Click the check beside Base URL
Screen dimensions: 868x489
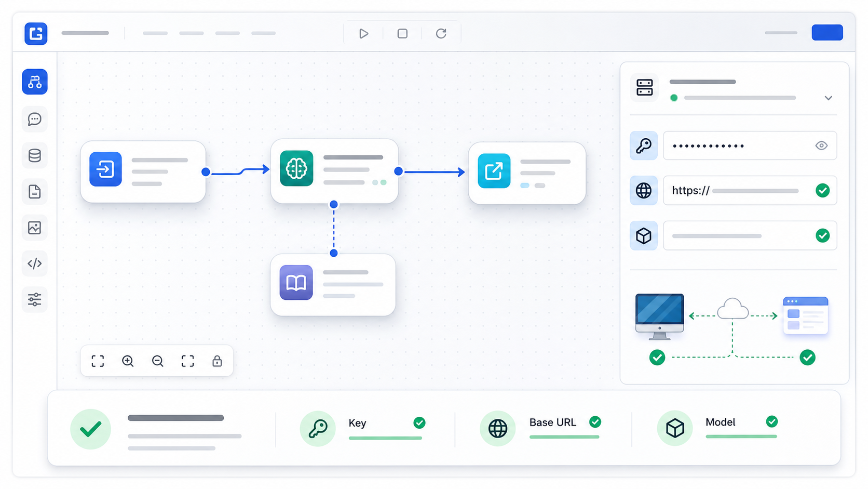coord(595,422)
